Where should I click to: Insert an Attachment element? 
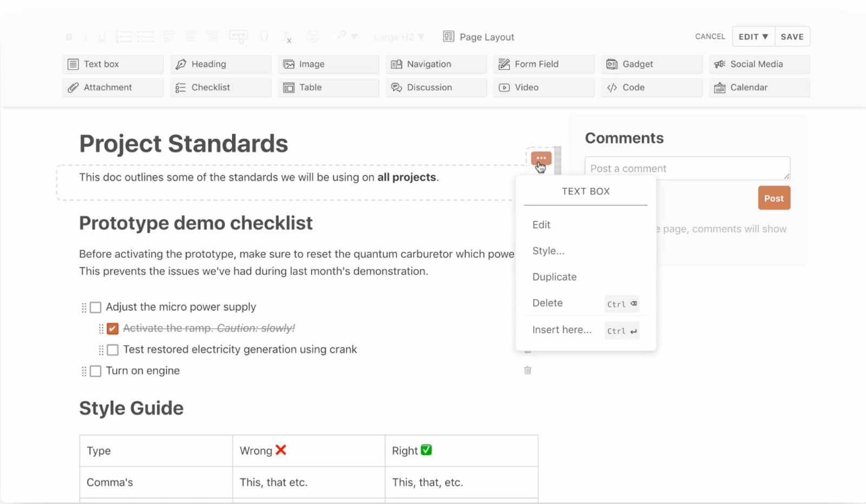tap(113, 87)
